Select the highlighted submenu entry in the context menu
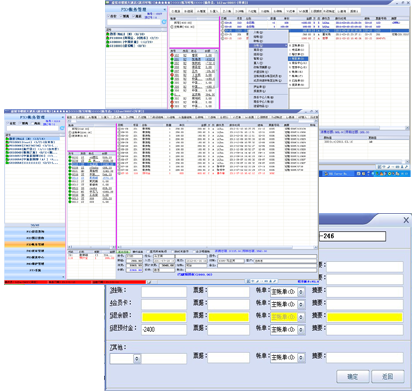This screenshot has width=412, height=391. pos(298,59)
